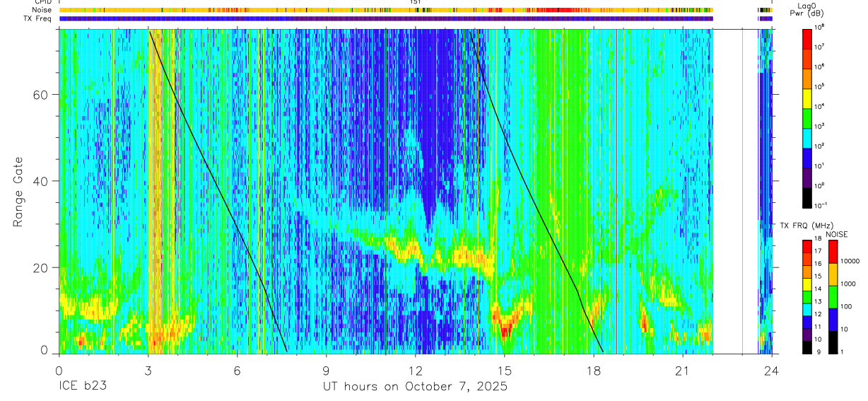
Task: Click the '151' CPID value at top
Action: (416, 2)
